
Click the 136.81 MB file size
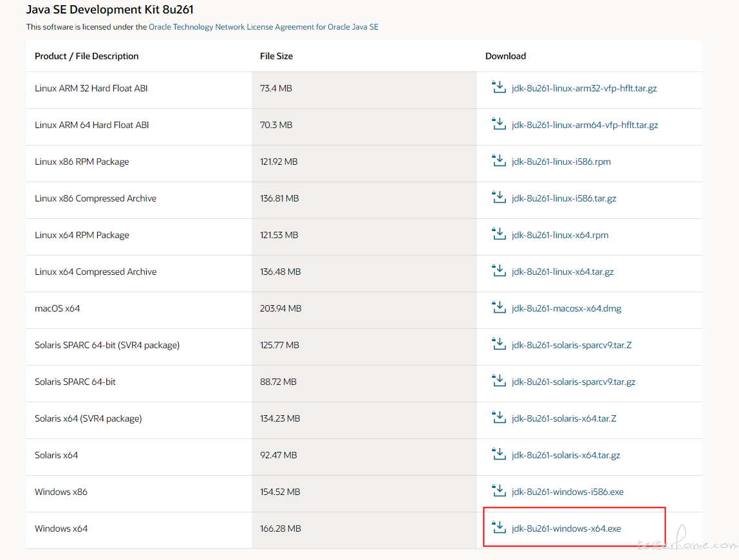[x=279, y=198]
